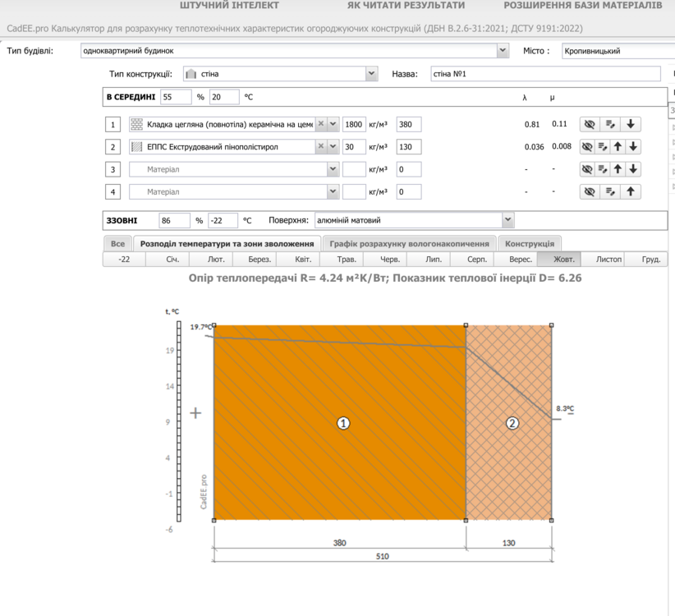Click the стіна №1 name field

[x=542, y=73]
